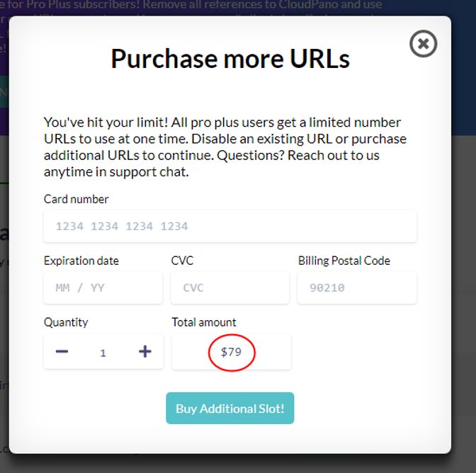Image resolution: width=476 pixels, height=473 pixels.
Task: Click the Quantity label
Action: pyautogui.click(x=66, y=322)
